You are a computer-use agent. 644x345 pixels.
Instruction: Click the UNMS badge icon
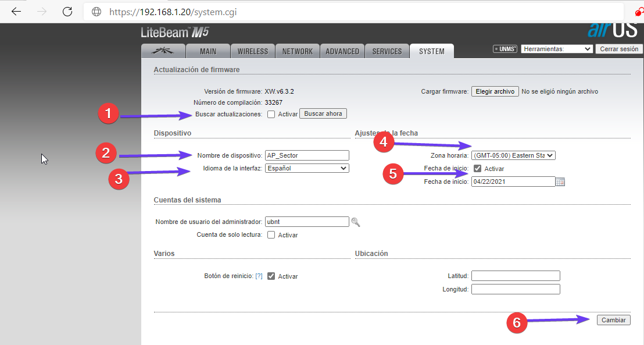pyautogui.click(x=505, y=49)
